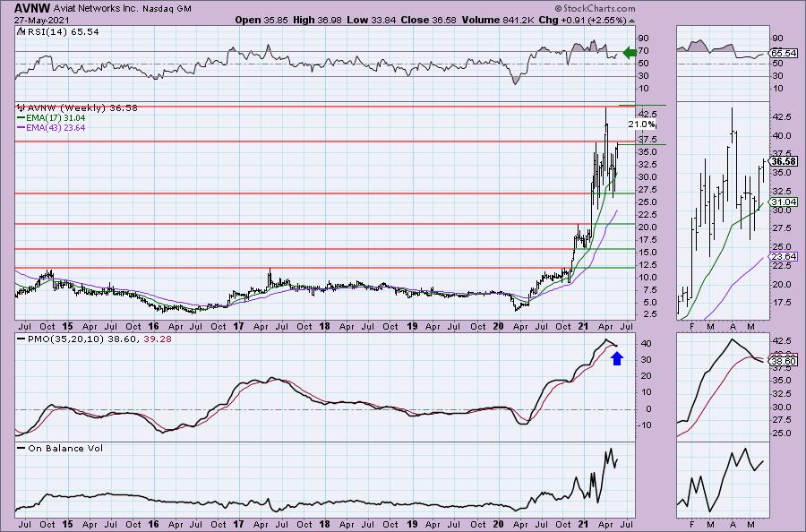Click the 21.0% percentage label
The height and width of the screenshot is (532, 806).
641,124
